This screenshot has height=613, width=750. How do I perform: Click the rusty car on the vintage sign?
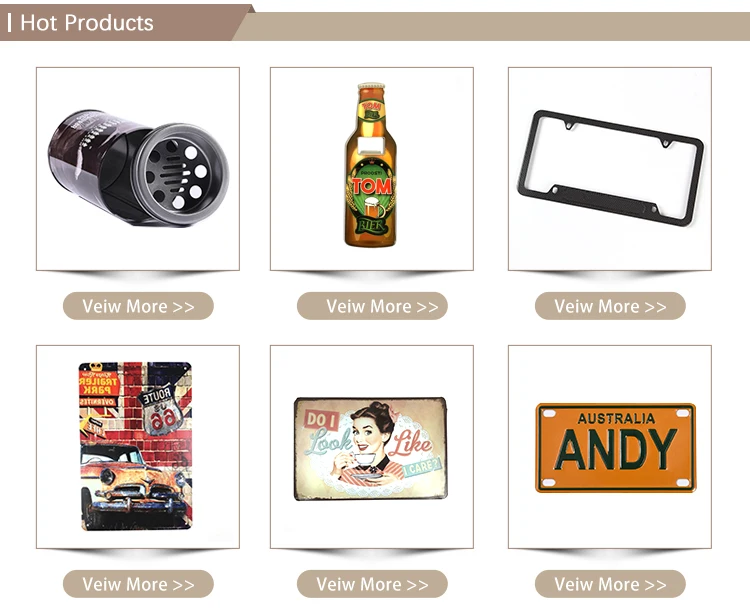point(134,485)
